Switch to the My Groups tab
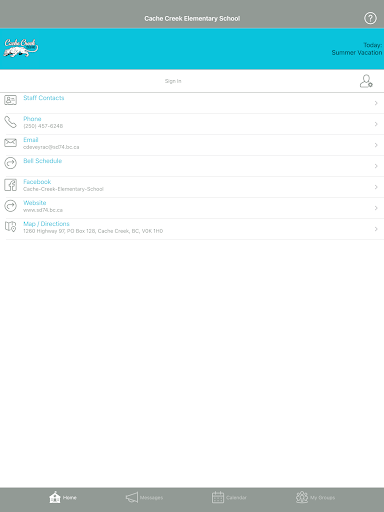This screenshot has width=384, height=512. pyautogui.click(x=315, y=497)
